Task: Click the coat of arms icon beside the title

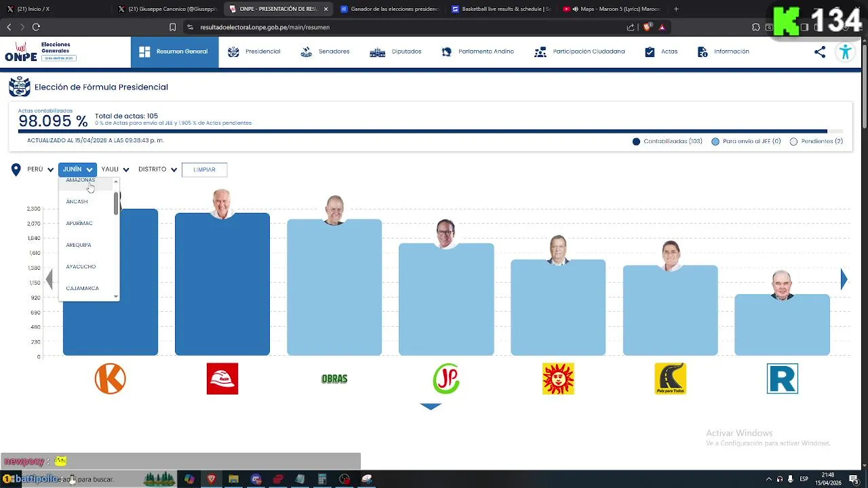Action: coord(20,87)
